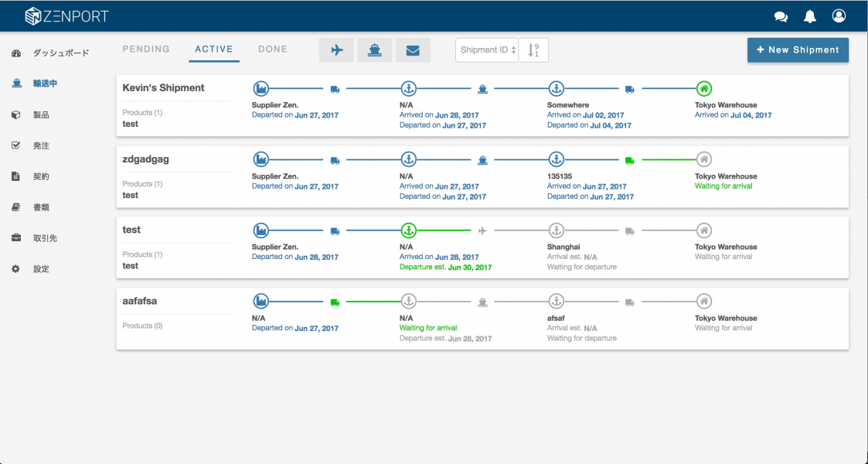868x464 pixels.
Task: Click the envelope mail filter button
Action: click(413, 50)
